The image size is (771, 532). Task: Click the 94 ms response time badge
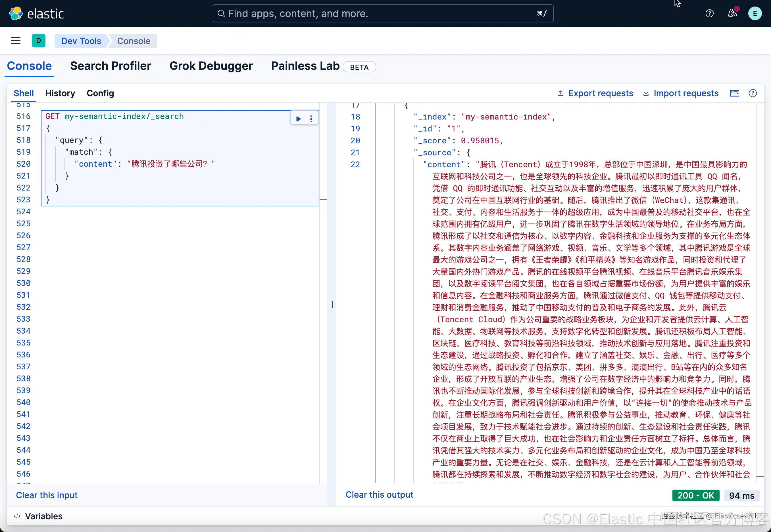click(x=742, y=496)
